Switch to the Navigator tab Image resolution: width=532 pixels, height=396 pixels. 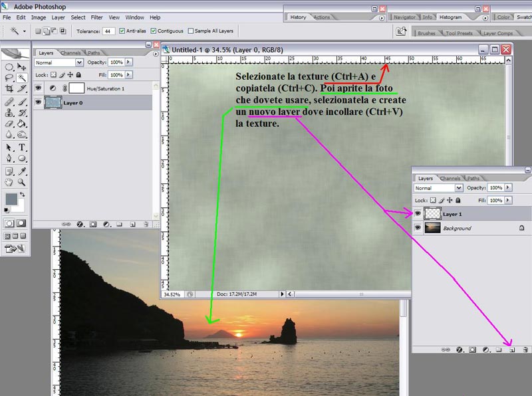tap(404, 17)
